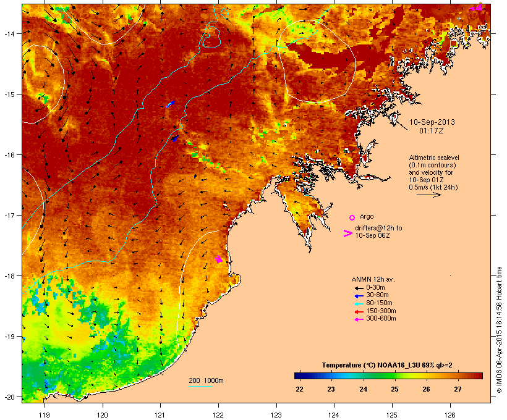Screen dimensions: 507x420
Task: Click the '30-80m' depth label
Action: [x=377, y=295]
